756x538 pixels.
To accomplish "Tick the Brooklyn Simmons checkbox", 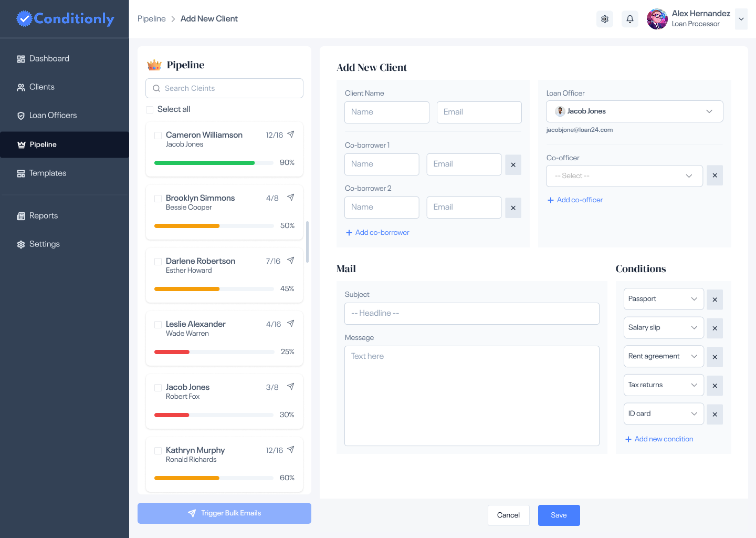I will 158,199.
